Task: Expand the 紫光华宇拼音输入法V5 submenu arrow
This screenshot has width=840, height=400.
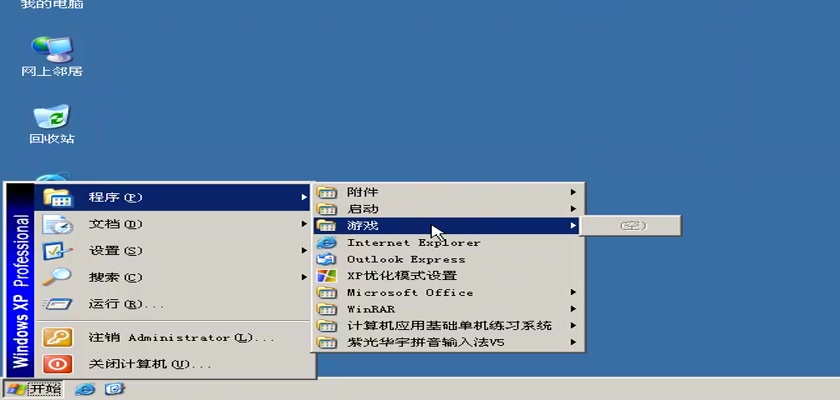Action: click(573, 342)
